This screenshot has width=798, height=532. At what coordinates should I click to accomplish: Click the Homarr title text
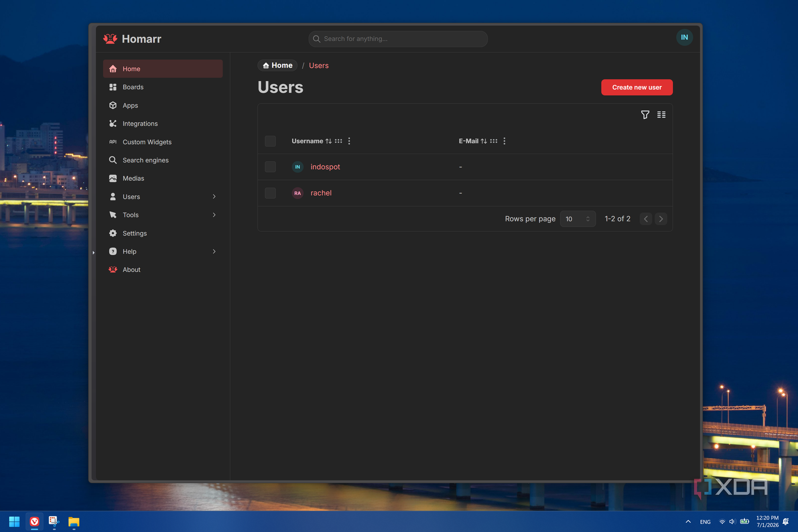(142, 39)
